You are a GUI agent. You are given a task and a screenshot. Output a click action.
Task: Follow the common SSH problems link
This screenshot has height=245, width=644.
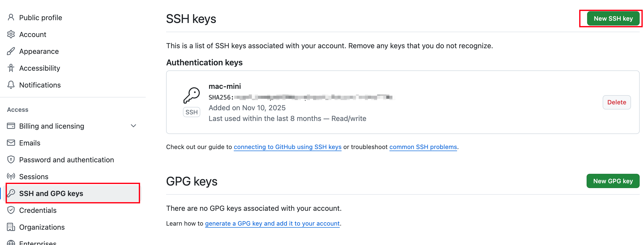pyautogui.click(x=423, y=147)
